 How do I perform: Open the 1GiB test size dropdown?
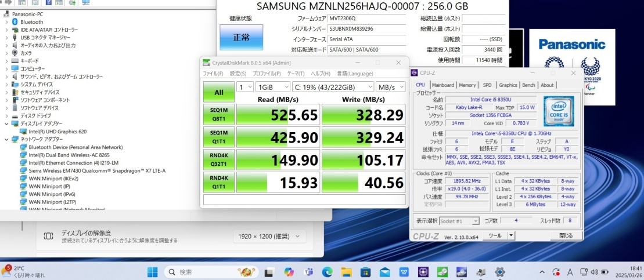click(272, 87)
